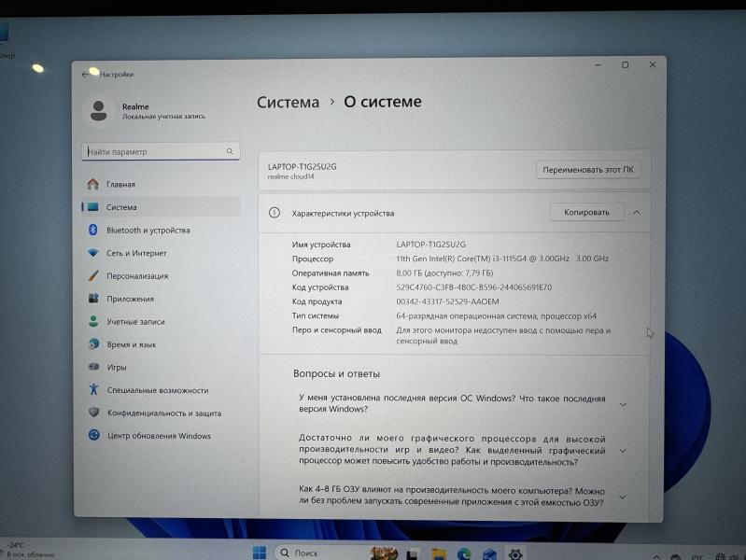Open the Windows Start menu on taskbar
The image size is (746, 560).
(260, 553)
